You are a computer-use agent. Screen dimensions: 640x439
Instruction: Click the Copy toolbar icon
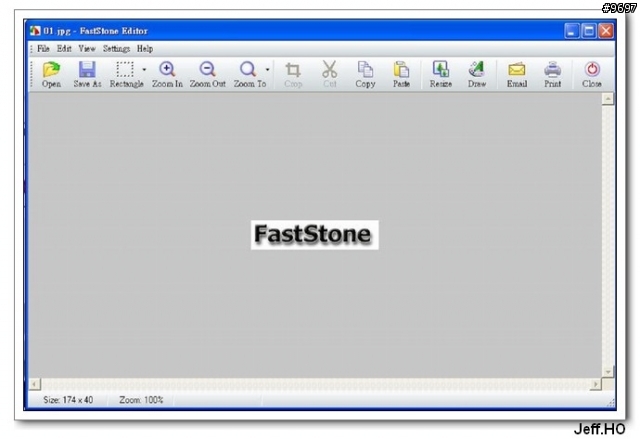[x=365, y=74]
